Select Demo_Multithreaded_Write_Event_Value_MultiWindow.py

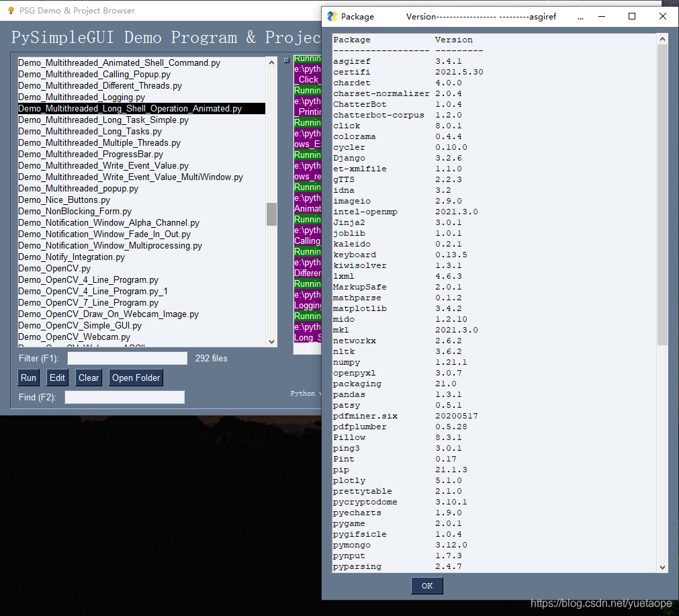tap(141, 177)
